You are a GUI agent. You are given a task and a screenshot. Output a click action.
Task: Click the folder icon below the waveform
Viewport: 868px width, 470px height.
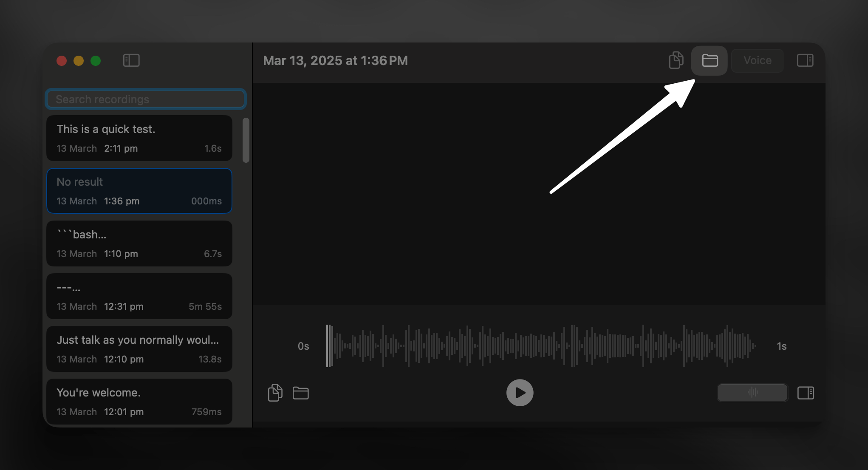coord(300,393)
